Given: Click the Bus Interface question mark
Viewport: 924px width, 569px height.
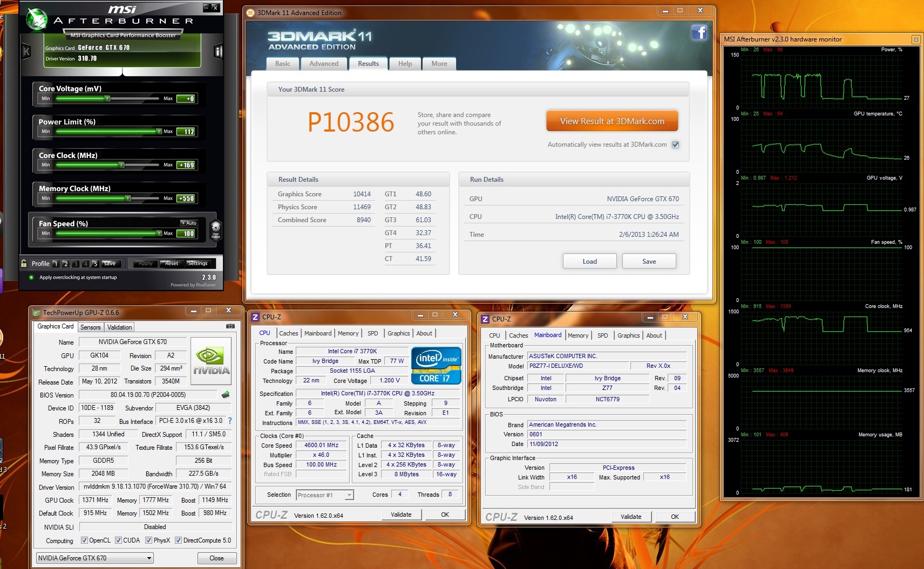Looking at the screenshot, I should [230, 421].
